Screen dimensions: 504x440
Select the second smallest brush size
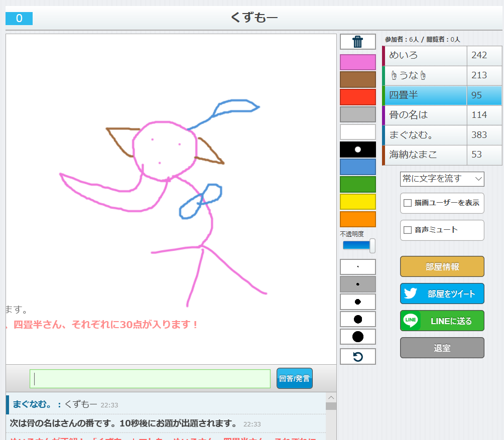(x=358, y=284)
